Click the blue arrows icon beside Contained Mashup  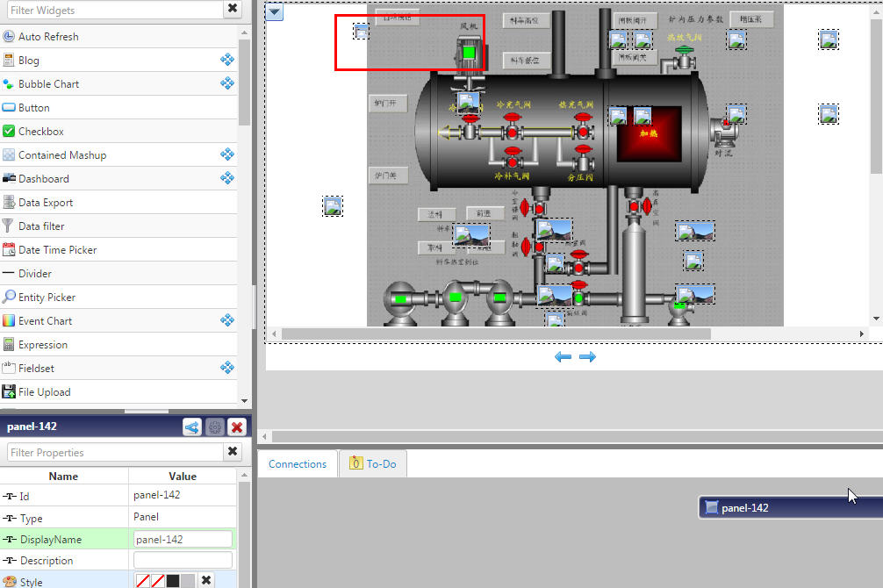[x=227, y=154]
